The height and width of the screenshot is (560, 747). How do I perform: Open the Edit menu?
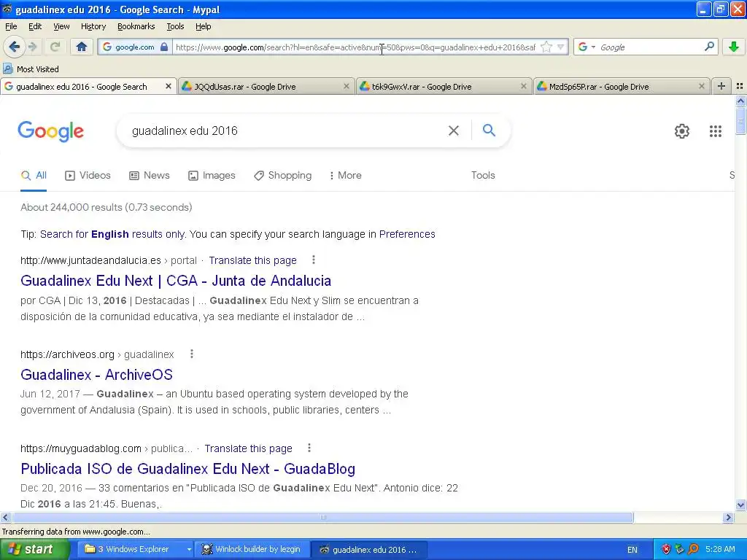[x=35, y=26]
